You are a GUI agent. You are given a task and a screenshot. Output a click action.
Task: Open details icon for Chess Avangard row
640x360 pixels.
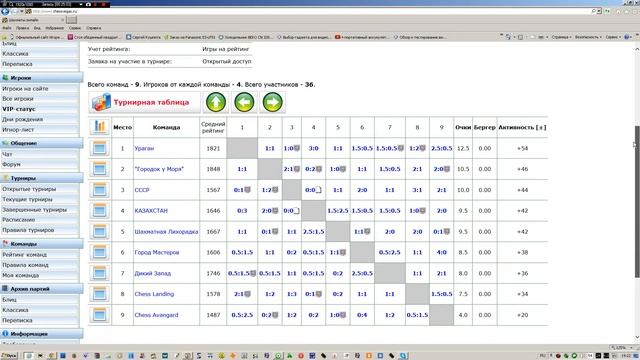(x=99, y=315)
